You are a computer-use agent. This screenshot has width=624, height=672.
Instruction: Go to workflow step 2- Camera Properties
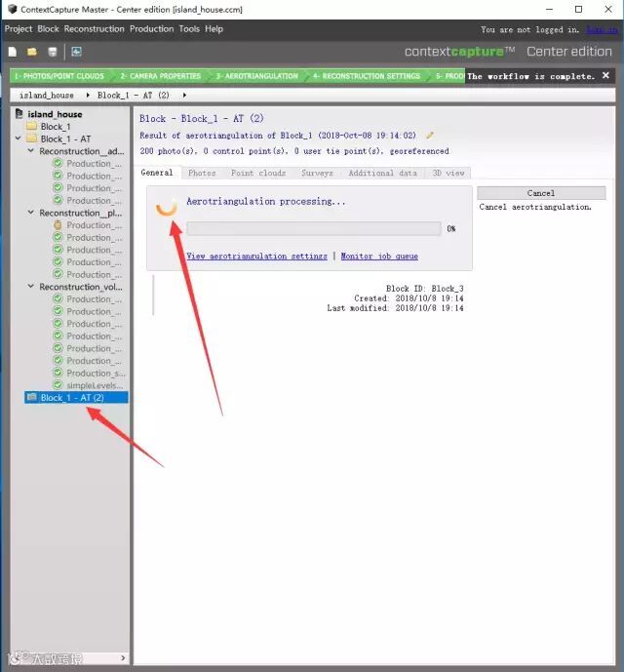pyautogui.click(x=160, y=76)
